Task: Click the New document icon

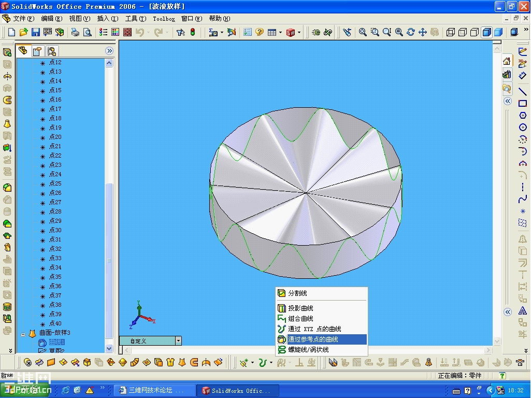Action: coord(11,32)
